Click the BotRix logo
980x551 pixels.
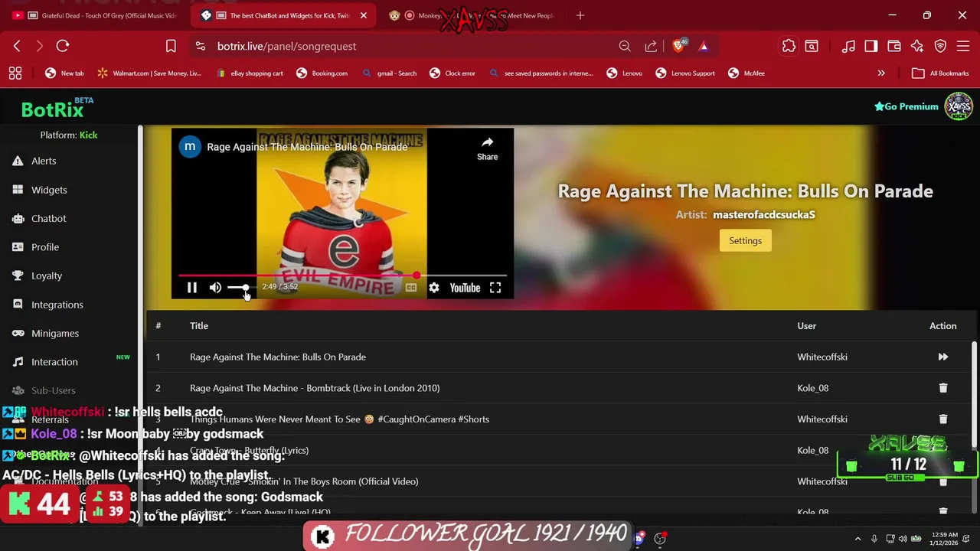tap(52, 110)
